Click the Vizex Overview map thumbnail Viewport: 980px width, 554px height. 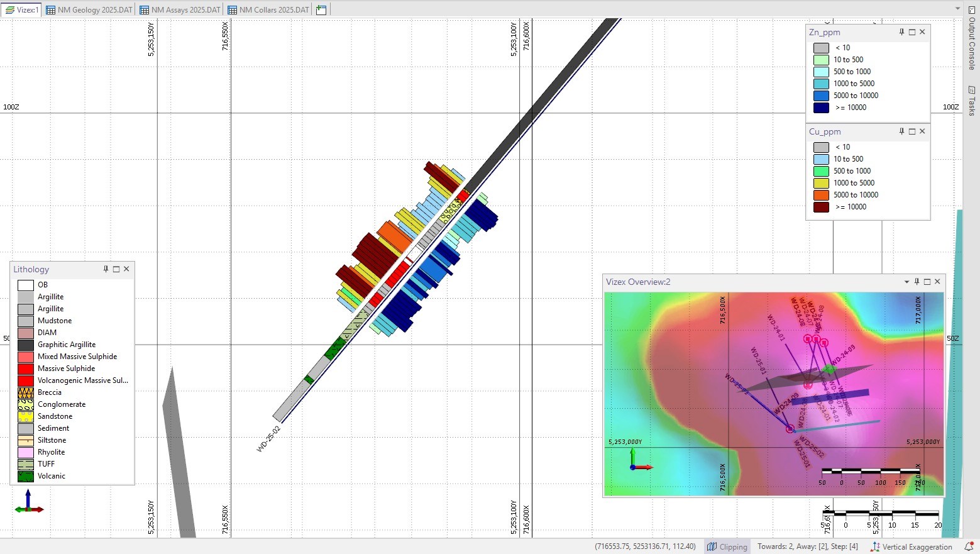click(773, 393)
